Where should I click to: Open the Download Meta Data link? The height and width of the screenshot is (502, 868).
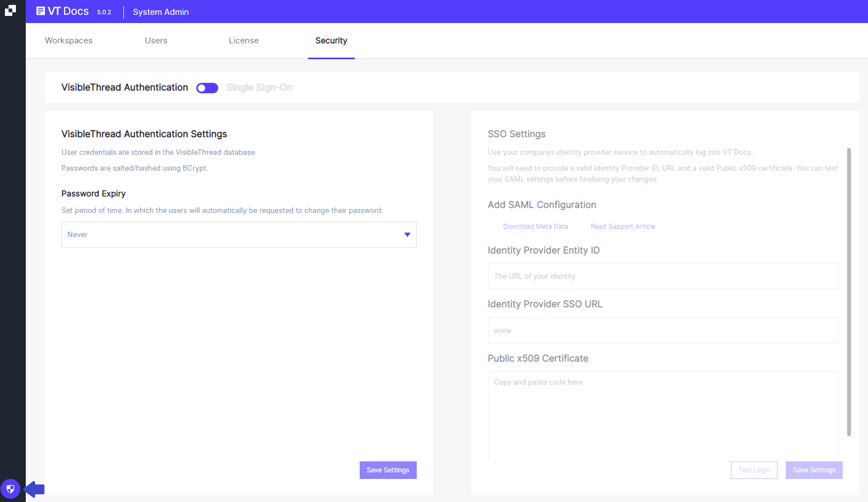pos(536,227)
